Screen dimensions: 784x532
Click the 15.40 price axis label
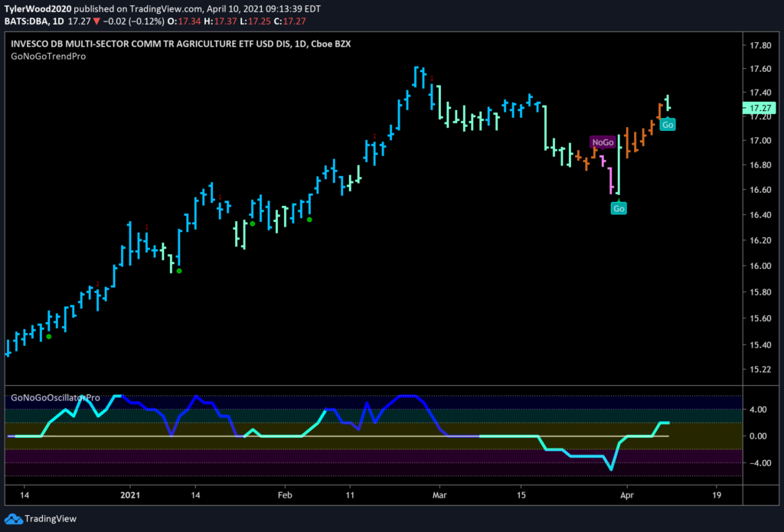760,345
